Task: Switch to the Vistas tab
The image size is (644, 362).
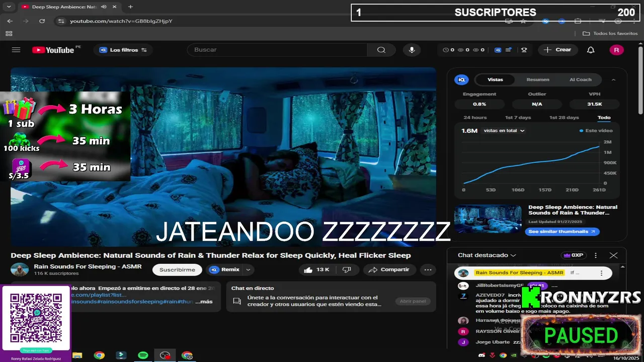Action: pos(495,79)
